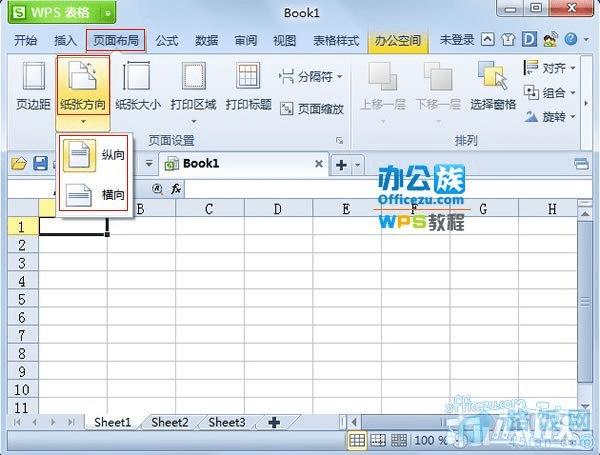
Task: Expand the ribbon's right scroll arrow
Action: (x=586, y=103)
